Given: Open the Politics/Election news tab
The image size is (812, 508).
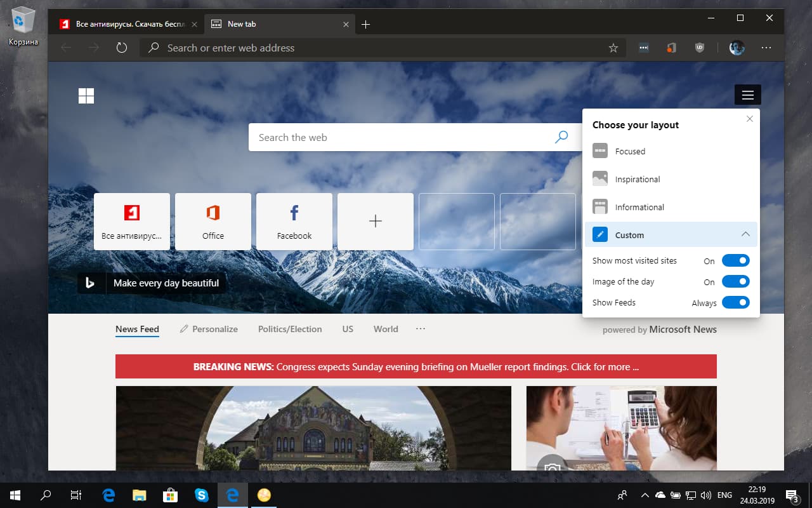Looking at the screenshot, I should click(290, 329).
